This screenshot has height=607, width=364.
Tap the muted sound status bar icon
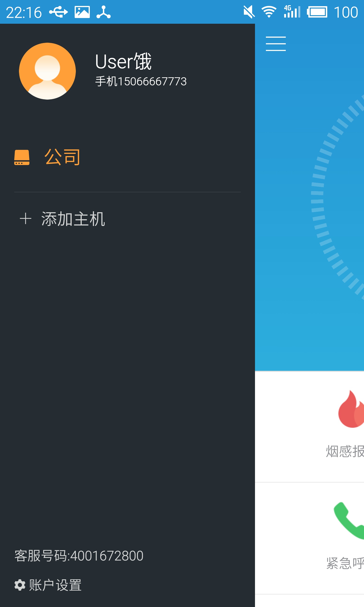point(249,12)
